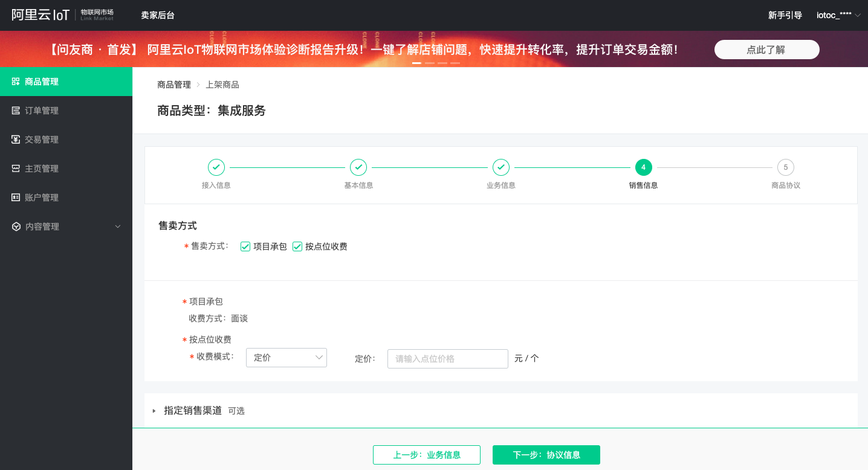Open 账户管理 in the sidebar
Viewport: 868px width, 470px height.
[x=66, y=198]
